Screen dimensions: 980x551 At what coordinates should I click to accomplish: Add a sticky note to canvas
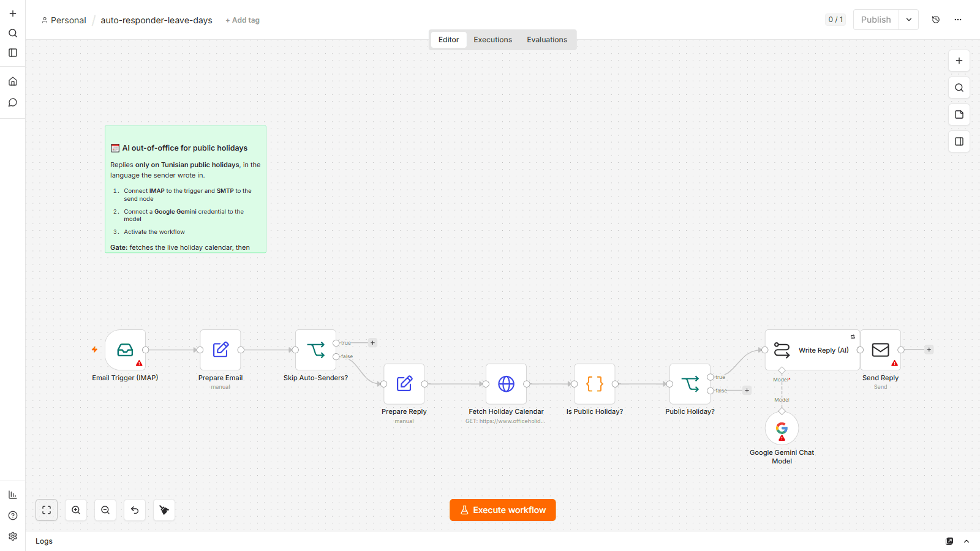[959, 114]
